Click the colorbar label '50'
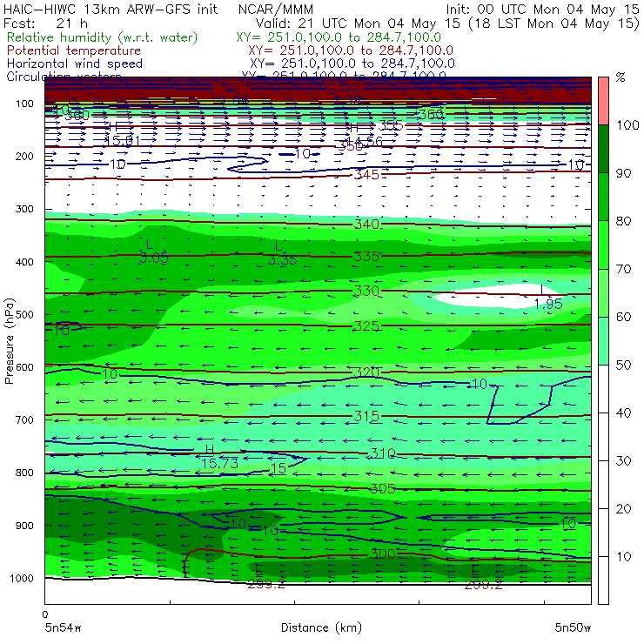The width and height of the screenshot is (644, 644). coord(623,366)
